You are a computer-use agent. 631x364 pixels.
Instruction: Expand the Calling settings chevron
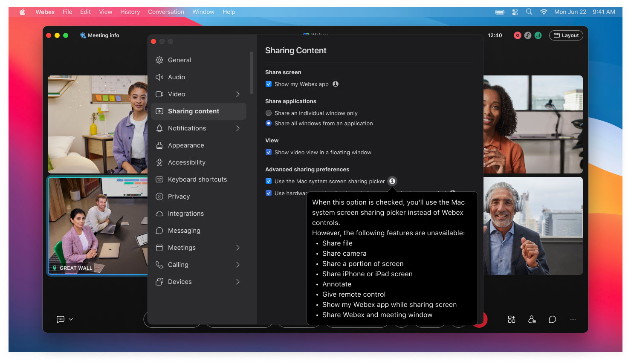tap(238, 265)
